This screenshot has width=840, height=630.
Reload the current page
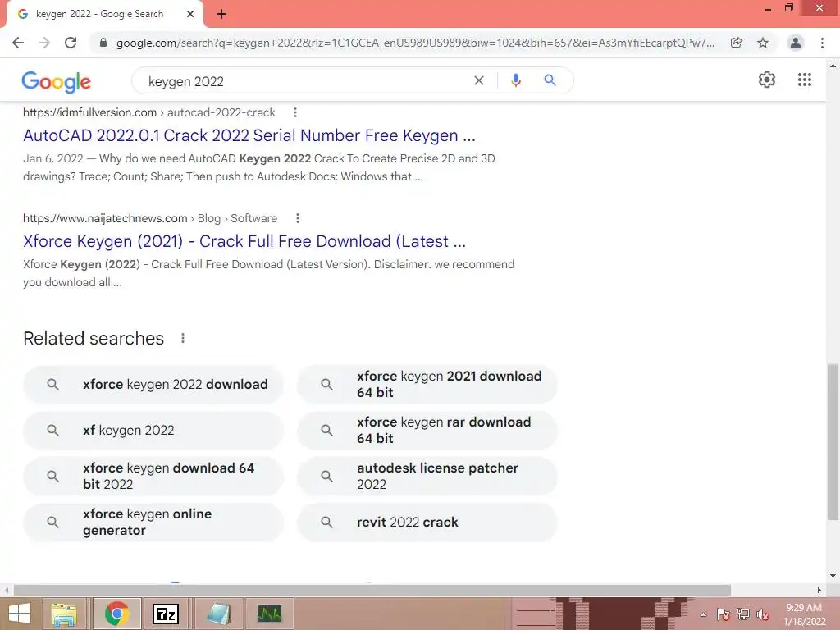pyautogui.click(x=71, y=43)
